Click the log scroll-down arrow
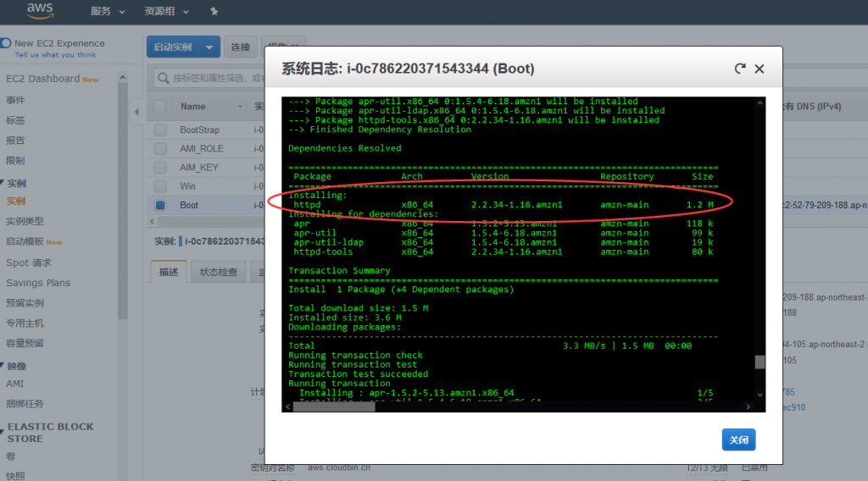 pyautogui.click(x=760, y=395)
